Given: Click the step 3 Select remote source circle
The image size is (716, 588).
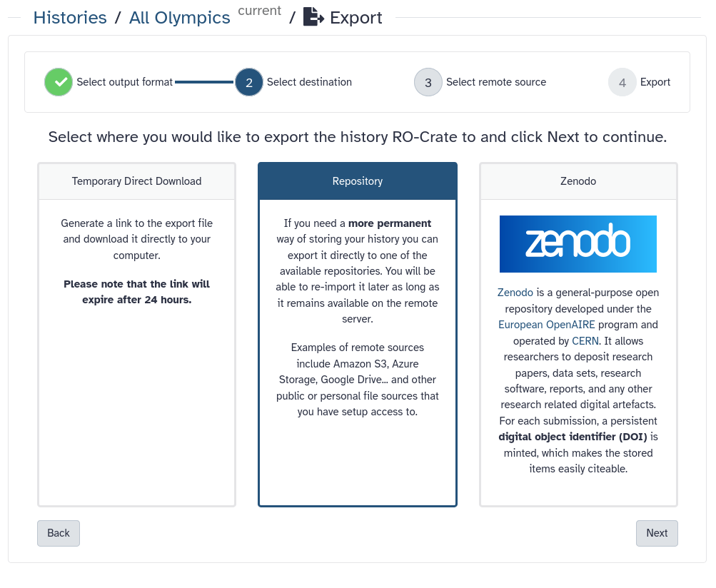Looking at the screenshot, I should click(x=428, y=82).
